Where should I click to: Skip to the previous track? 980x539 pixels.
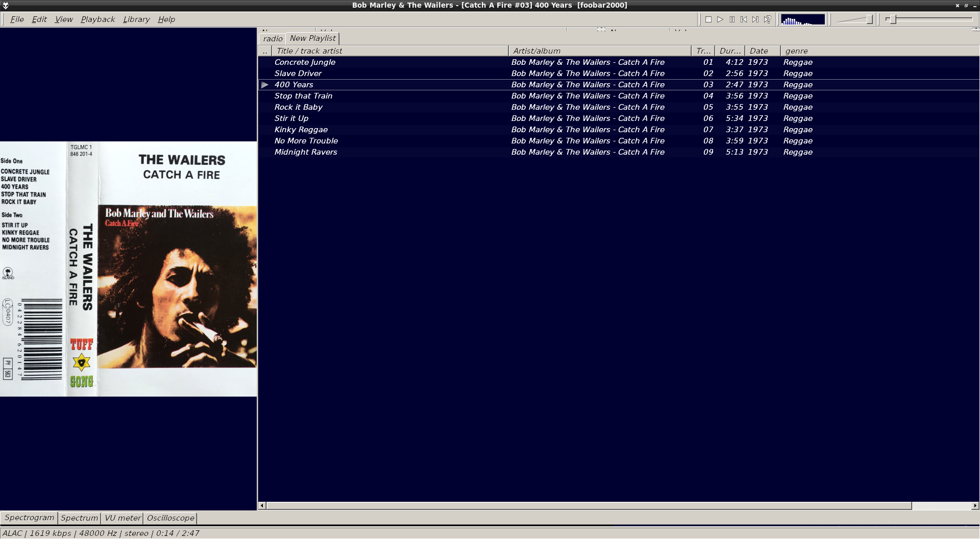pyautogui.click(x=744, y=19)
